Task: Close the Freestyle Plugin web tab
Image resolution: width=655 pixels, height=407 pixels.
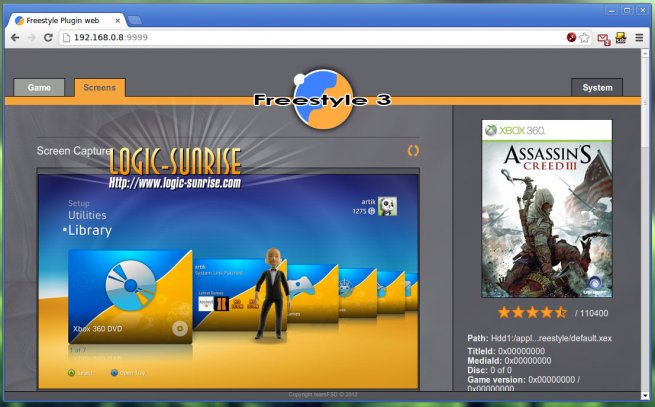Action: (x=117, y=20)
